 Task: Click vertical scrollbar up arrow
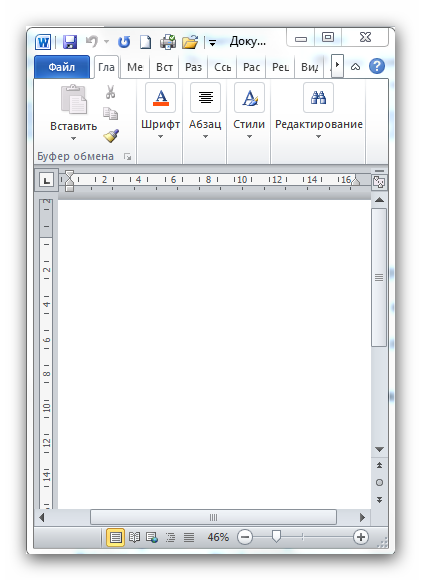pos(379,200)
